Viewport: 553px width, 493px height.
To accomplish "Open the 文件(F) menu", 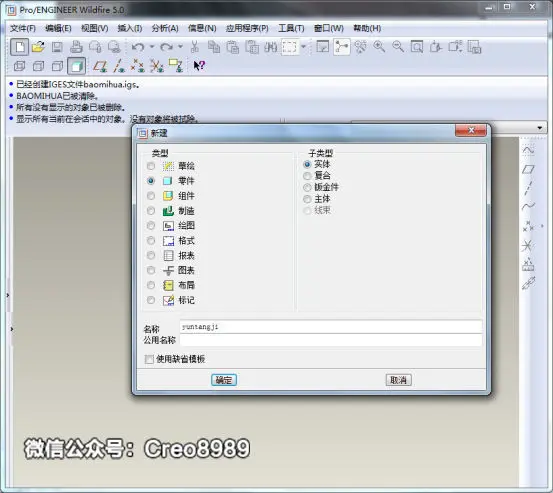I will (x=23, y=28).
